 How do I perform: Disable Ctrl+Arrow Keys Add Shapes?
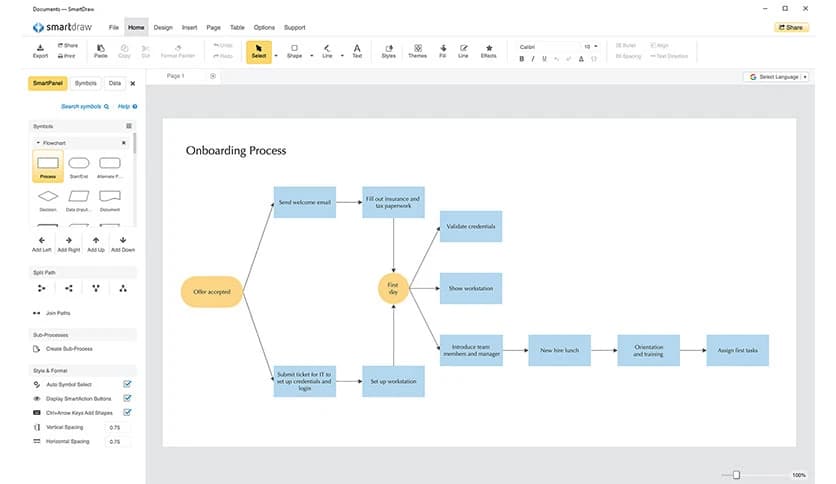[x=127, y=412]
